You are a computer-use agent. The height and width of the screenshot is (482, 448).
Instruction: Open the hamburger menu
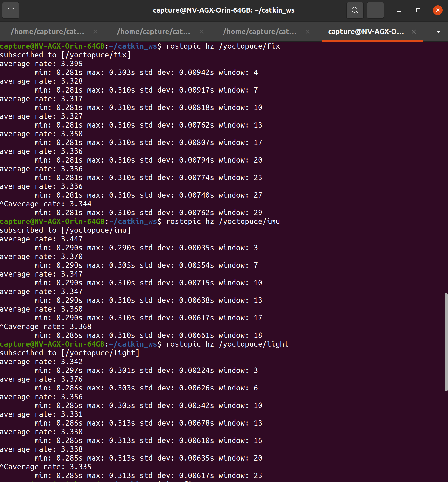coord(375,10)
